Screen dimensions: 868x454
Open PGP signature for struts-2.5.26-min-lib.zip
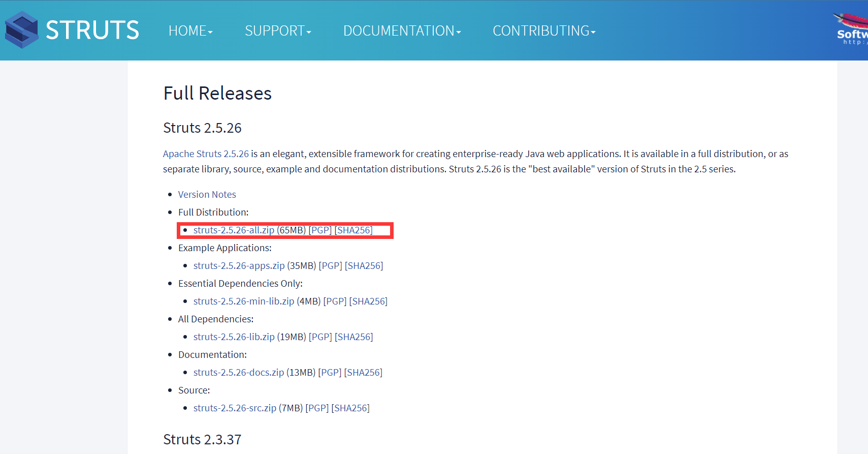coord(335,301)
